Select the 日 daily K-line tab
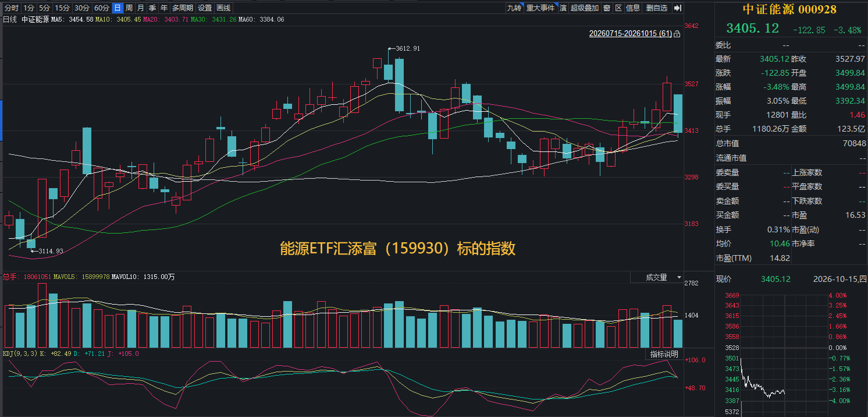This screenshot has height=417, width=868. click(118, 8)
